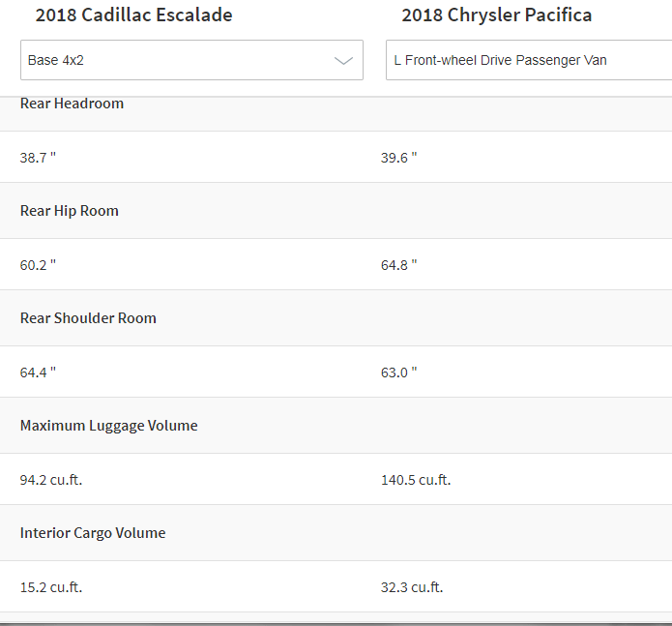
Task: Select Escalade luggage volume 94.2 cu.ft.
Action: [x=51, y=480]
